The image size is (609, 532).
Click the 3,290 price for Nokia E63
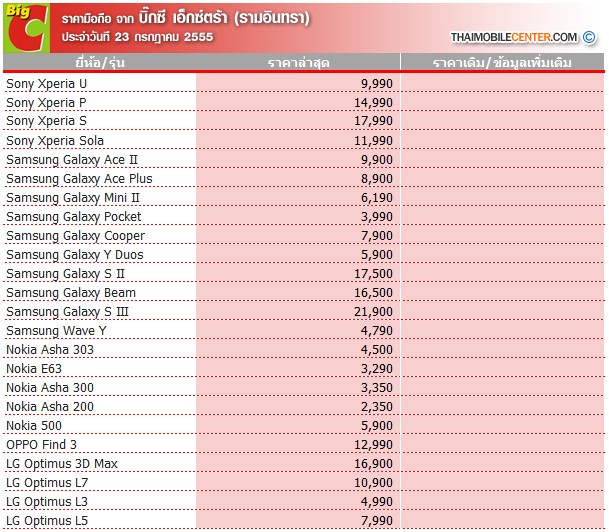click(377, 369)
